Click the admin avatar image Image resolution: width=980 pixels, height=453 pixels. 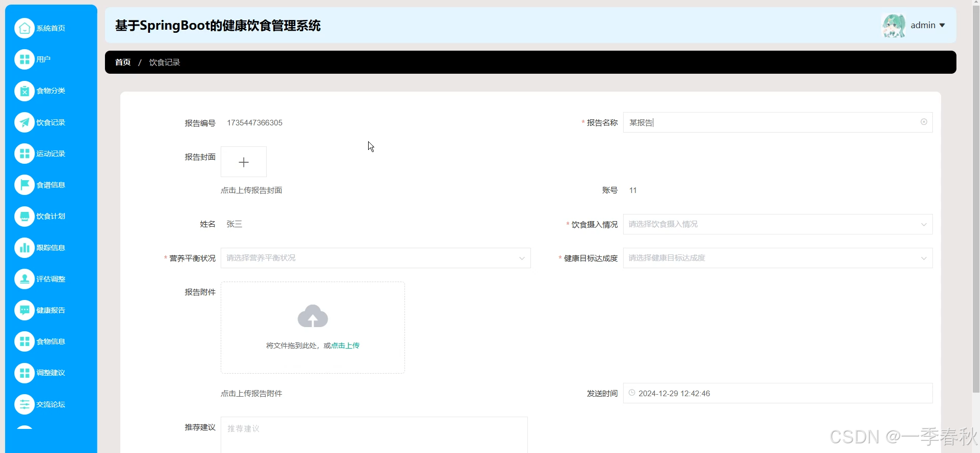[x=894, y=25]
